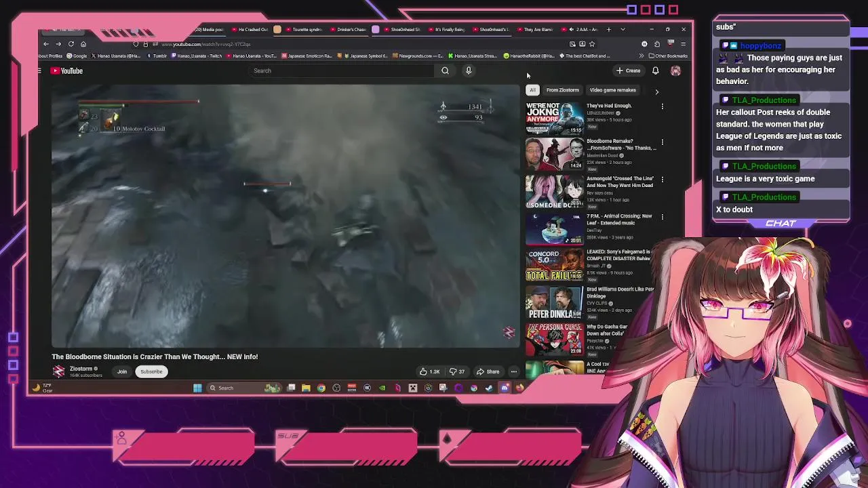The image size is (868, 488).
Task: Open the Concord 5.0 Total Failure thumbnail
Action: 554,265
